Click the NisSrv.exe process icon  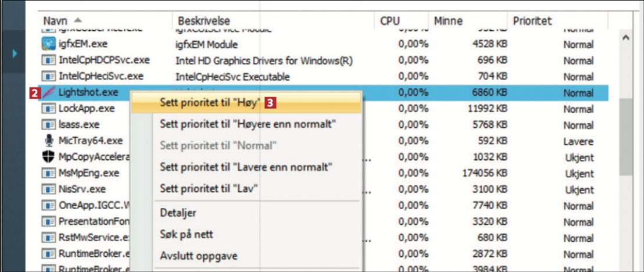tap(48, 189)
